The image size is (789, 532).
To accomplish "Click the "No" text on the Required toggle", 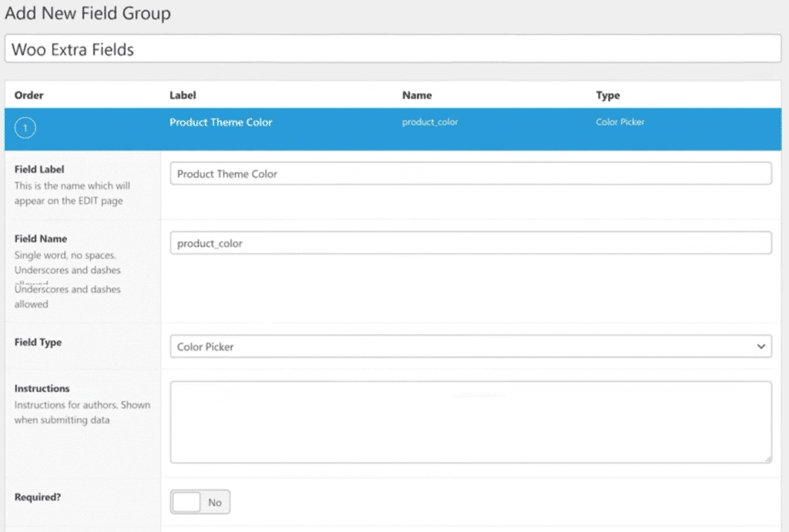I will pyautogui.click(x=215, y=503).
